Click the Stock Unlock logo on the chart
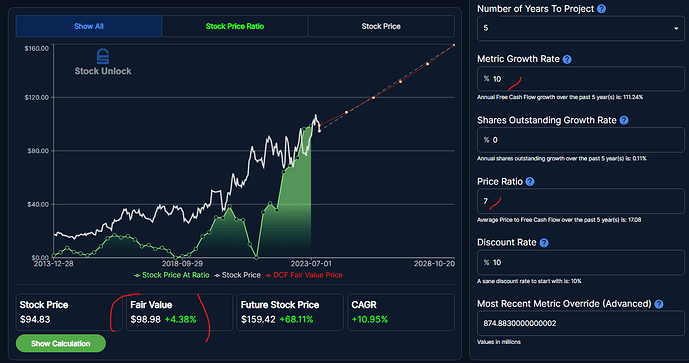The width and height of the screenshot is (689, 363). [x=103, y=62]
